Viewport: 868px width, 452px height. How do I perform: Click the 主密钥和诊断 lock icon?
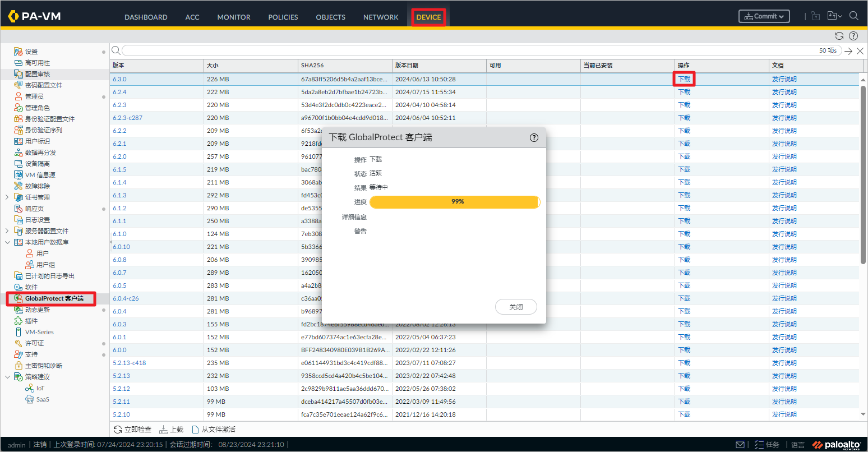(x=19, y=366)
